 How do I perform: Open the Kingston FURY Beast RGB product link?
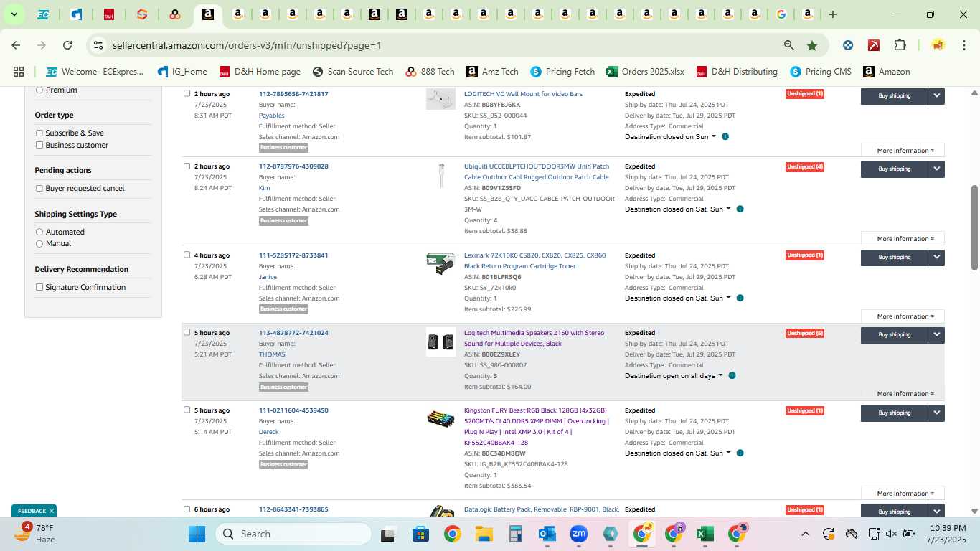click(537, 426)
